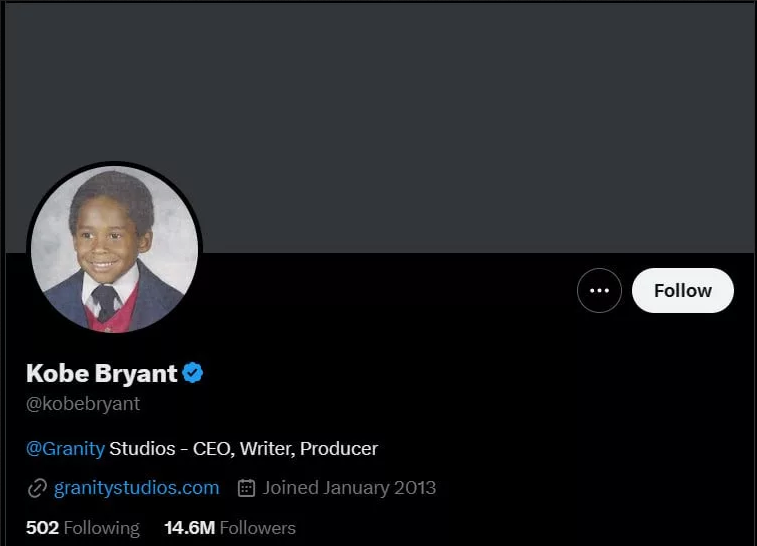Screen dimensions: 757x546
Task: Open the @Granity mention link
Action: pyautogui.click(x=65, y=448)
